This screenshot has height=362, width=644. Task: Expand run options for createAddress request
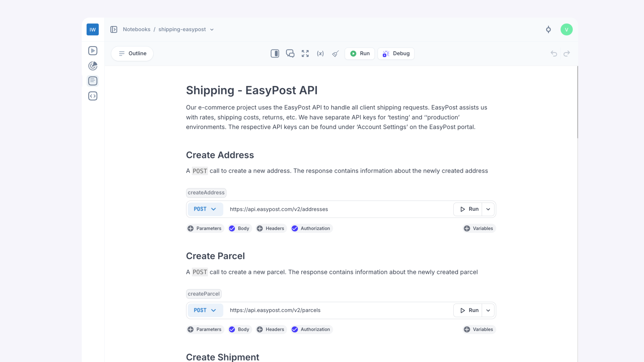(x=488, y=209)
